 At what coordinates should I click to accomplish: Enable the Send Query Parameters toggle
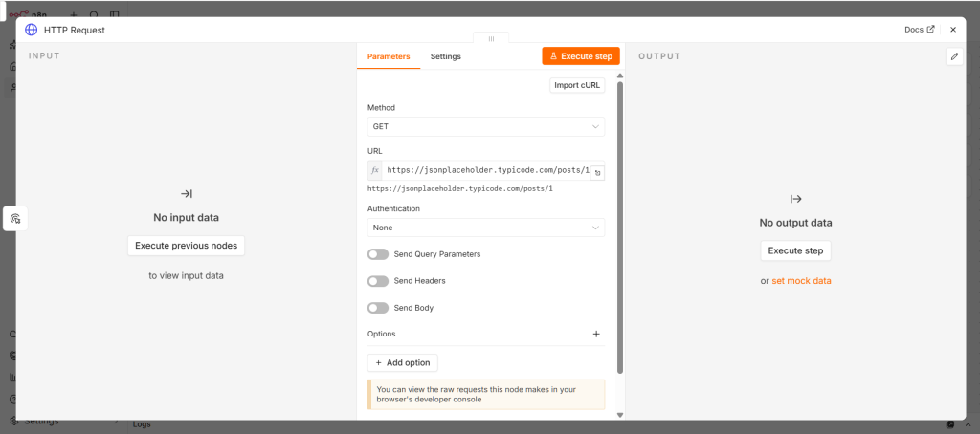point(378,254)
